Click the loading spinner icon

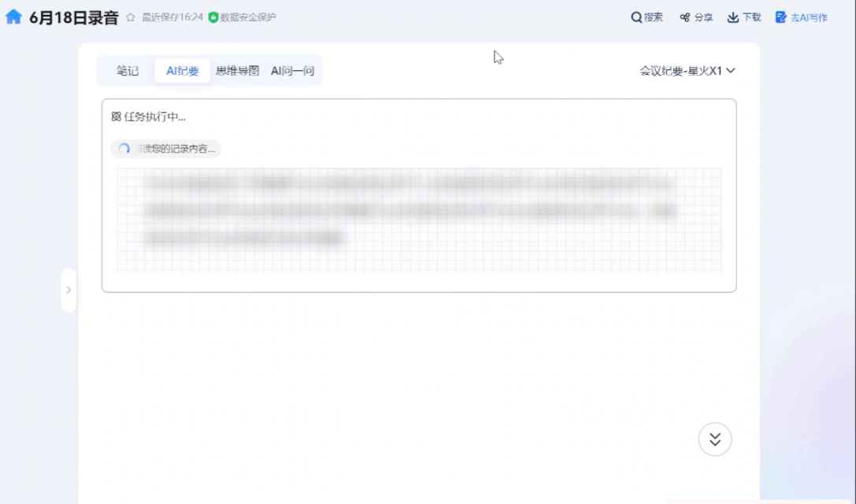pyautogui.click(x=124, y=148)
